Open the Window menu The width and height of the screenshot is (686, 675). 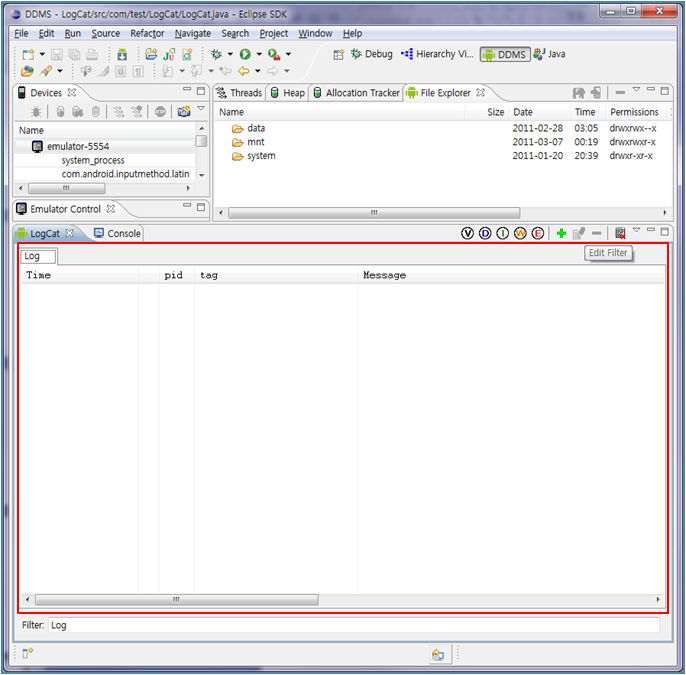(315, 33)
